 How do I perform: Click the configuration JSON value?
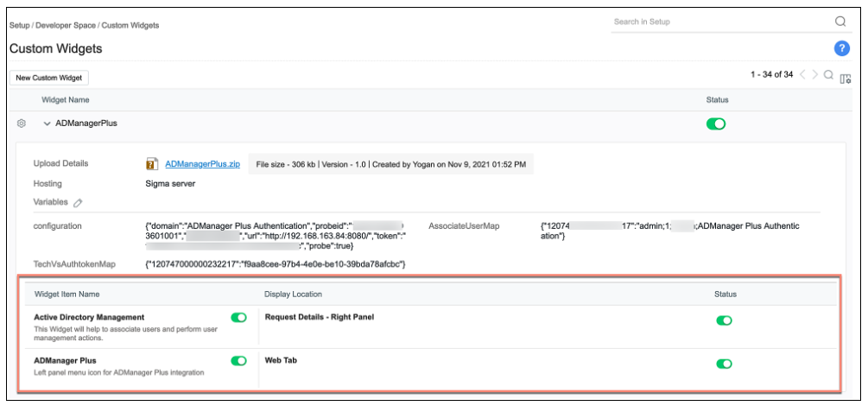(x=276, y=236)
